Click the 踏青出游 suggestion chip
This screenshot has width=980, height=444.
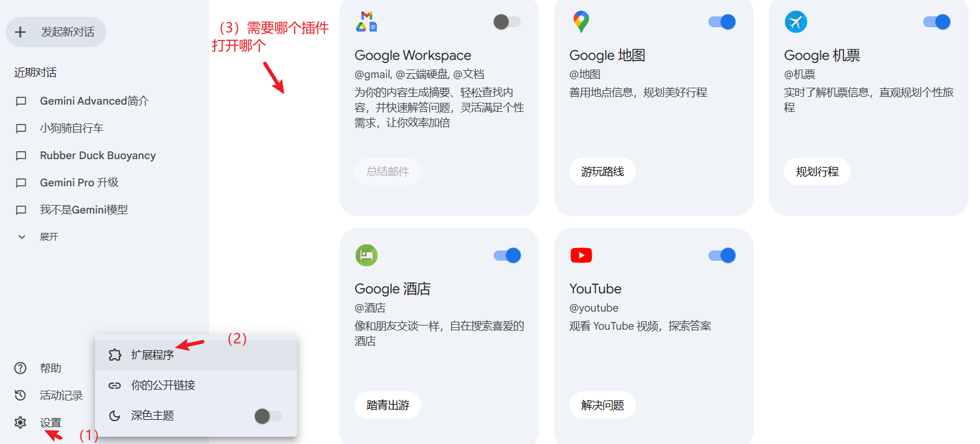point(388,405)
